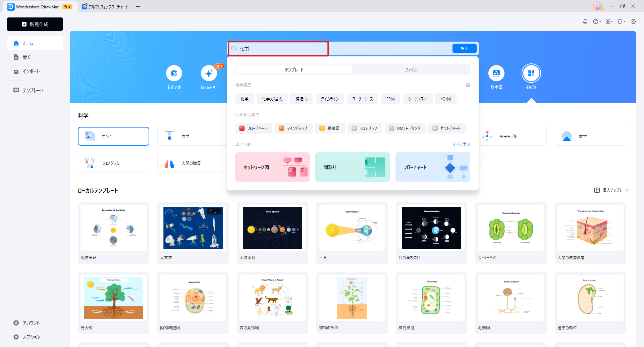The height and width of the screenshot is (347, 644).
Task: Open the 種子の部位 template thumbnail
Action: 590,298
